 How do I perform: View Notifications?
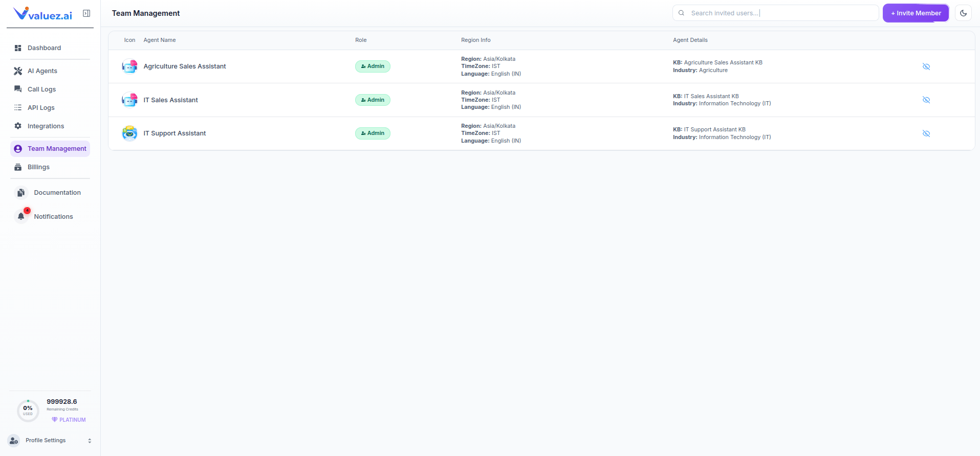tap(50, 216)
